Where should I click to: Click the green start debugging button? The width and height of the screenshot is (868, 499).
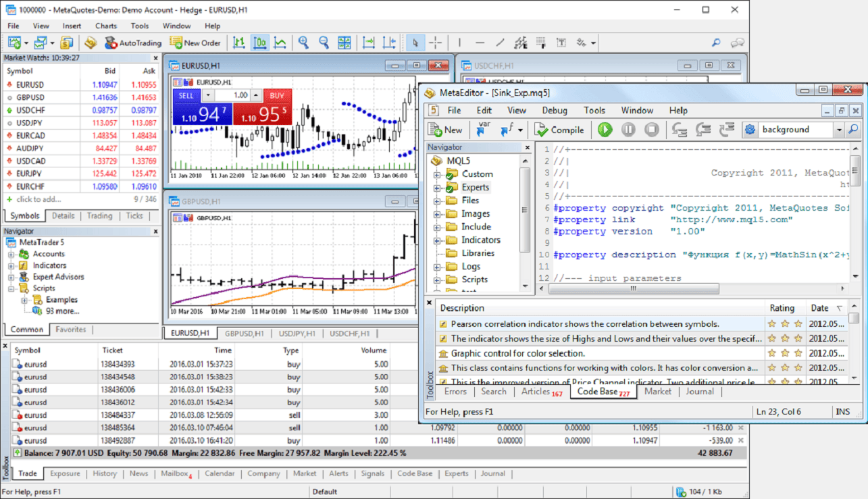pyautogui.click(x=605, y=130)
